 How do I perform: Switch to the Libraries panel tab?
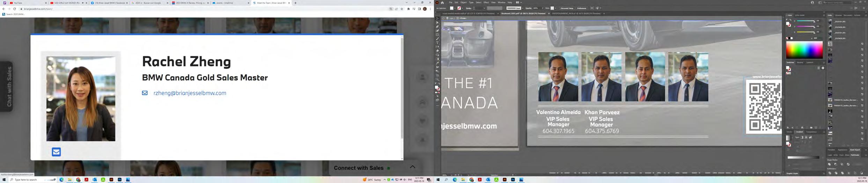pos(838,15)
